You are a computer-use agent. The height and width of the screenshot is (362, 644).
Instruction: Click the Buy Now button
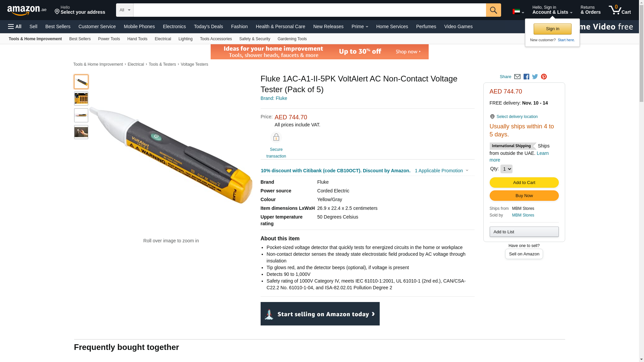[524, 196]
